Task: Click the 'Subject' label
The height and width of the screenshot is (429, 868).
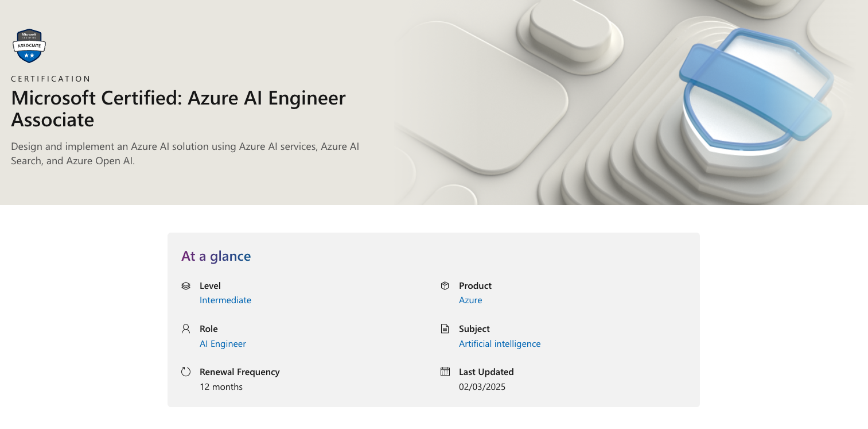Action: coord(474,328)
